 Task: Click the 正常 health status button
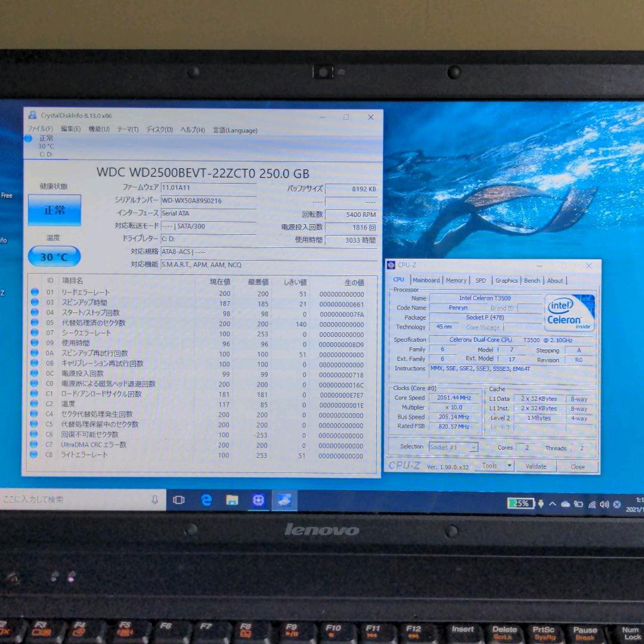coord(54,210)
